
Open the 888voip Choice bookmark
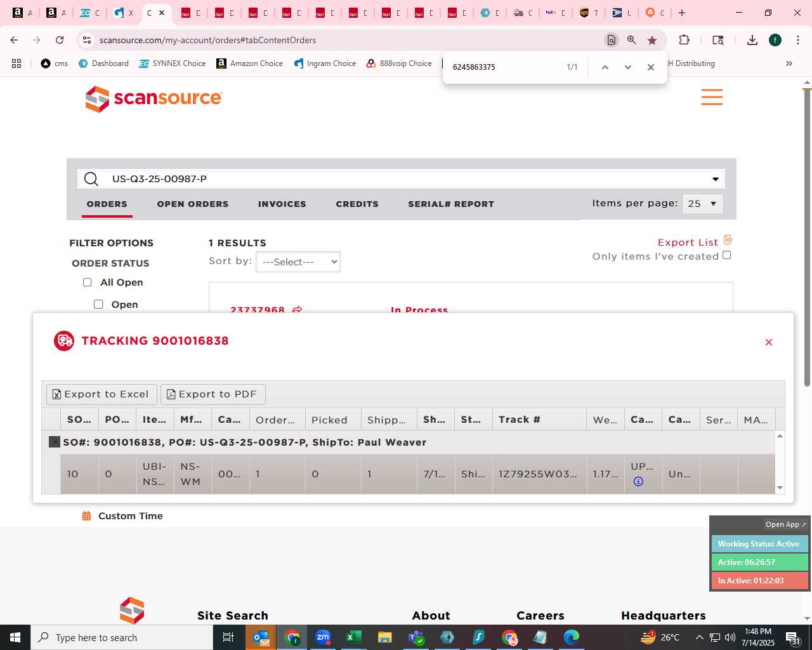(x=399, y=63)
